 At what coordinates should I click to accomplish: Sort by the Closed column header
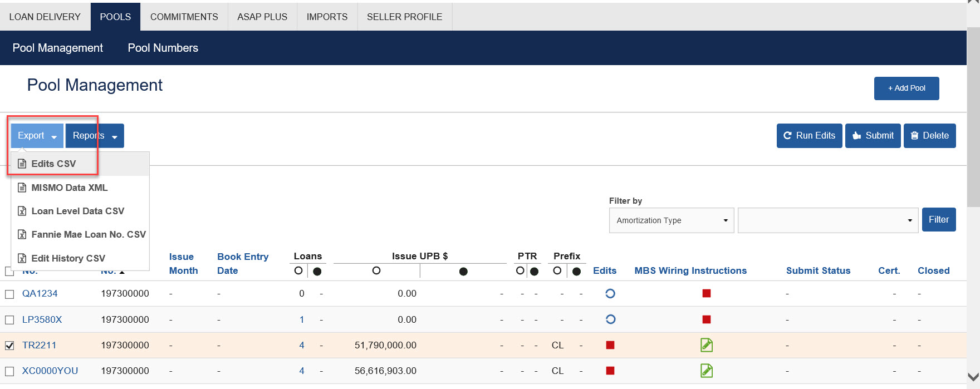[x=934, y=270]
